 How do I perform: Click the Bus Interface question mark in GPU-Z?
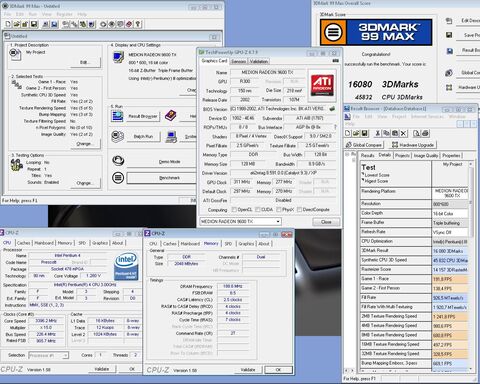click(x=335, y=127)
